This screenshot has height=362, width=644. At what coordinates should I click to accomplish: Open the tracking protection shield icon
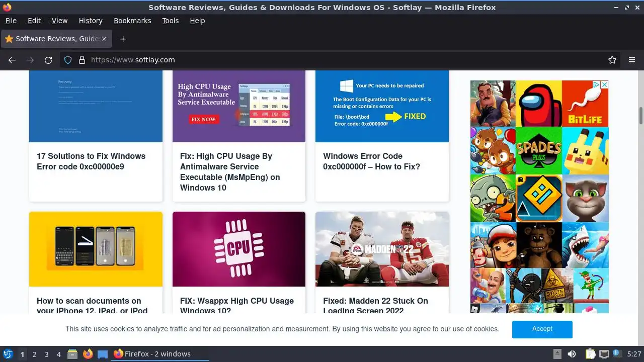click(68, 60)
